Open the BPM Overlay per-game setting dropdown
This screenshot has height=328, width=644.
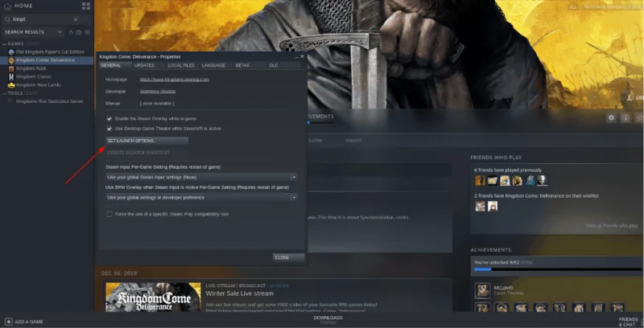[x=201, y=197]
